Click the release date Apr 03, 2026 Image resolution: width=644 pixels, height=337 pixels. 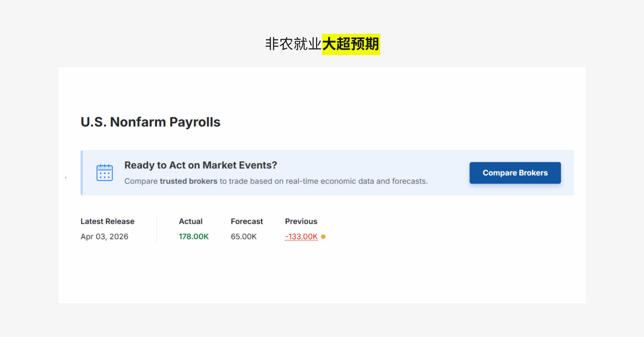104,237
